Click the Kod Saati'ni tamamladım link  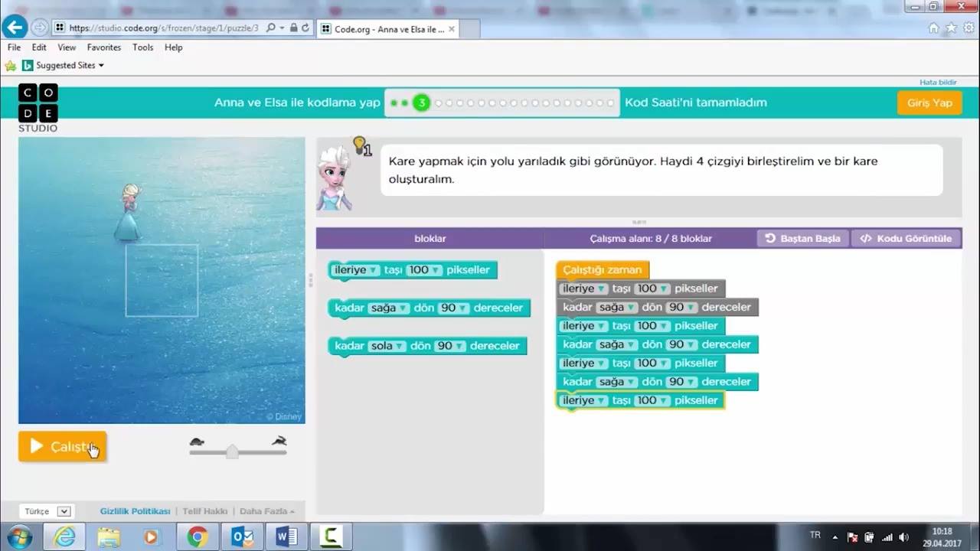[696, 103]
